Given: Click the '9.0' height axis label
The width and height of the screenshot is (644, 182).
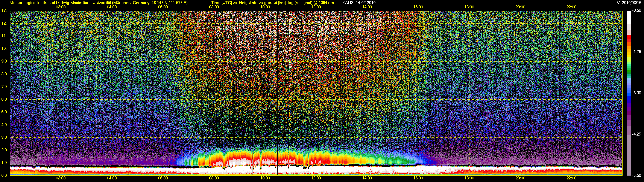Looking at the screenshot, I should tap(4, 61).
